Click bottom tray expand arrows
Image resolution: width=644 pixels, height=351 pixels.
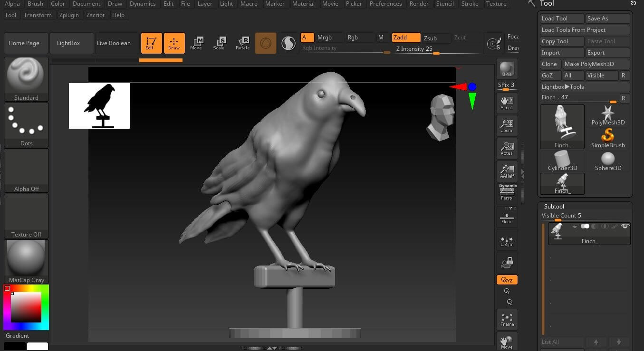click(x=272, y=348)
